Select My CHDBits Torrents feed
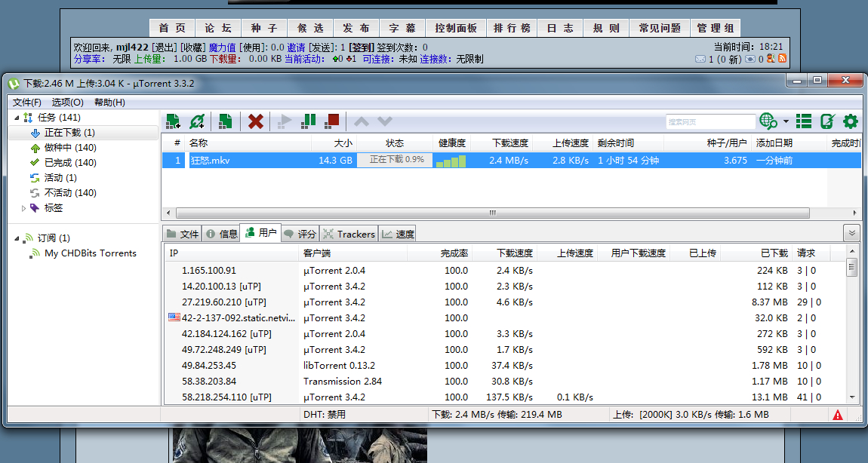Image resolution: width=868 pixels, height=463 pixels. point(91,253)
